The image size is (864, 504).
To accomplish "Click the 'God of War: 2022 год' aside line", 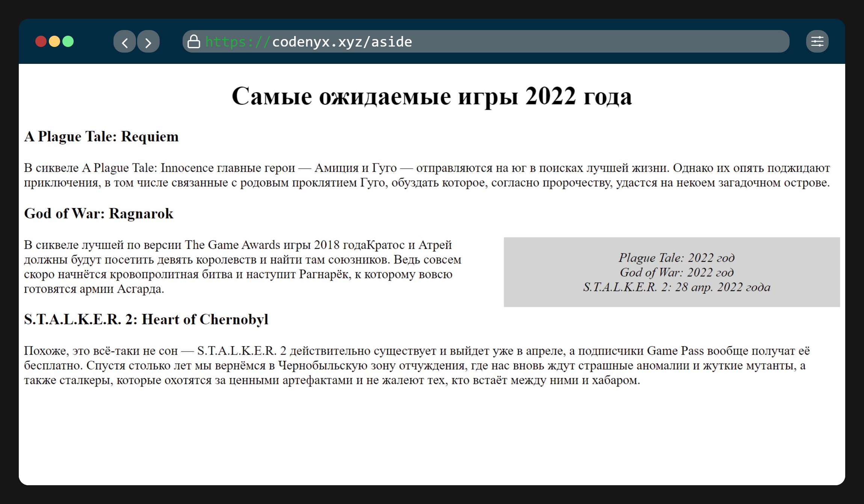I will pyautogui.click(x=677, y=272).
